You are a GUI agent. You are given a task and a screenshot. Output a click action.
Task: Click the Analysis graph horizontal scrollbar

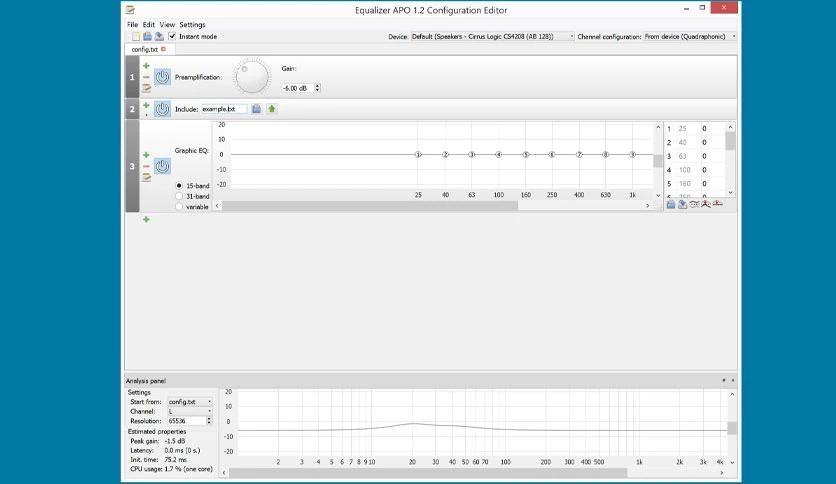tap(428, 473)
